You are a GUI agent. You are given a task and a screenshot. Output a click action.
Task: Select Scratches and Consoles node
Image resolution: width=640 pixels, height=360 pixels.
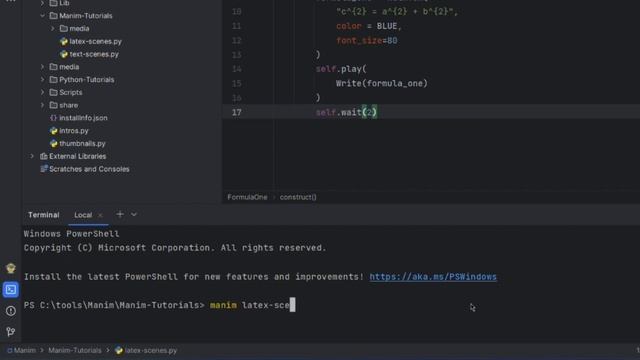89,169
